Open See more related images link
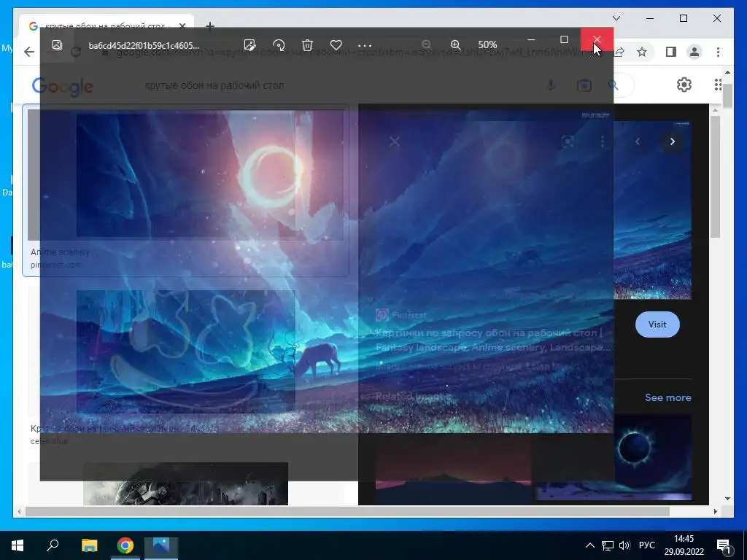 click(x=668, y=397)
